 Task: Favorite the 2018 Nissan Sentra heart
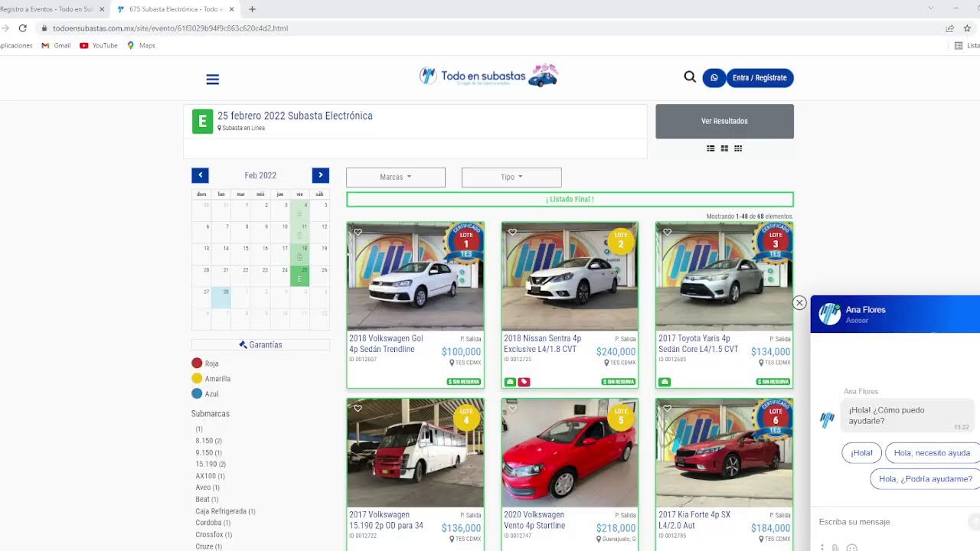point(512,232)
